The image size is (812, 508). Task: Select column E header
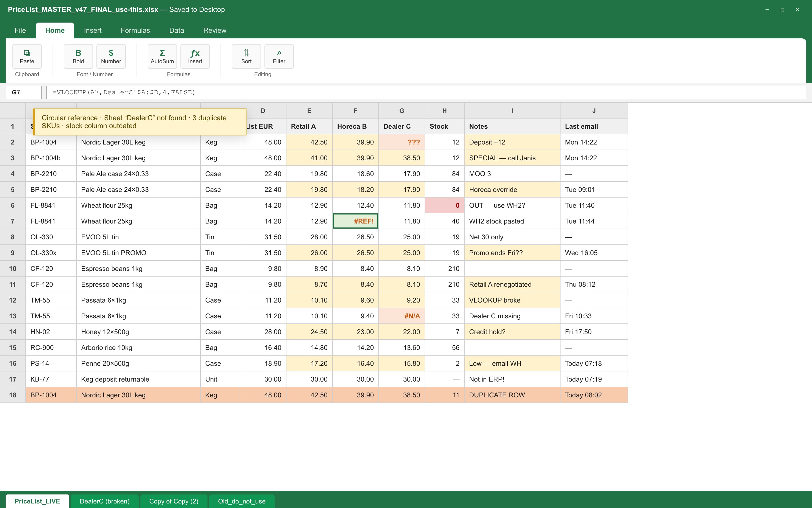[309, 111]
